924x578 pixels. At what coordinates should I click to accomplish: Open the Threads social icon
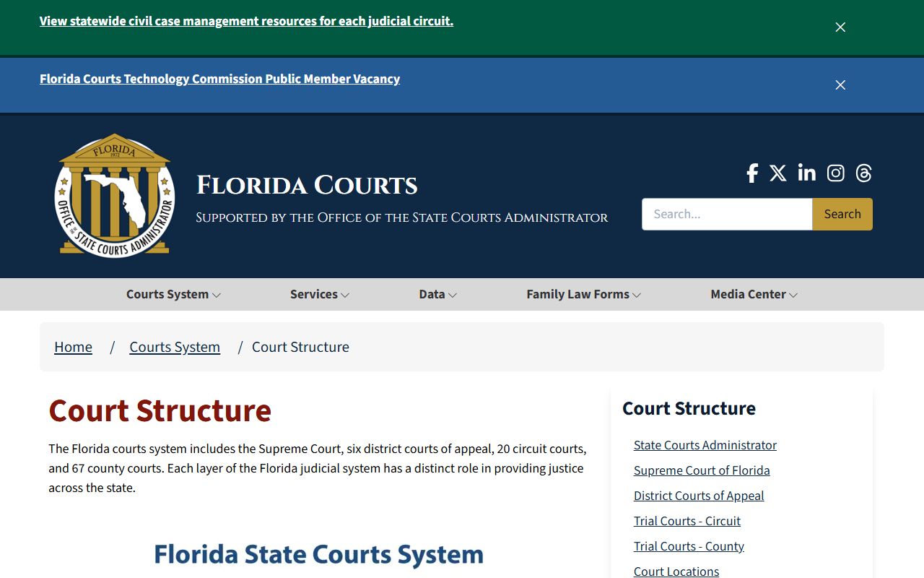[864, 173]
